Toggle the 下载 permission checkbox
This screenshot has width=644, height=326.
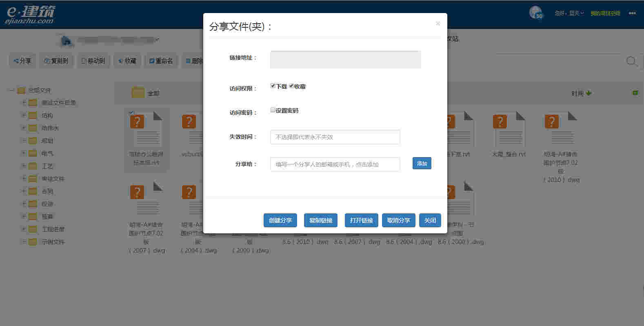point(273,86)
